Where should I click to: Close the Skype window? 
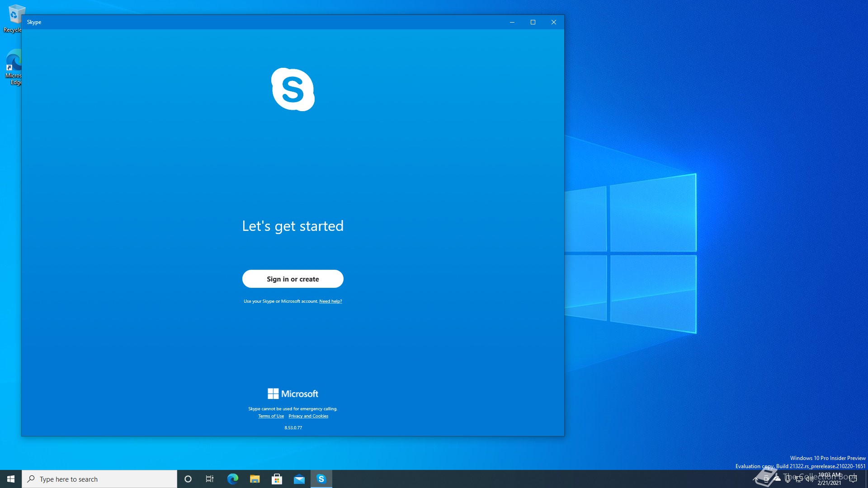coord(554,22)
